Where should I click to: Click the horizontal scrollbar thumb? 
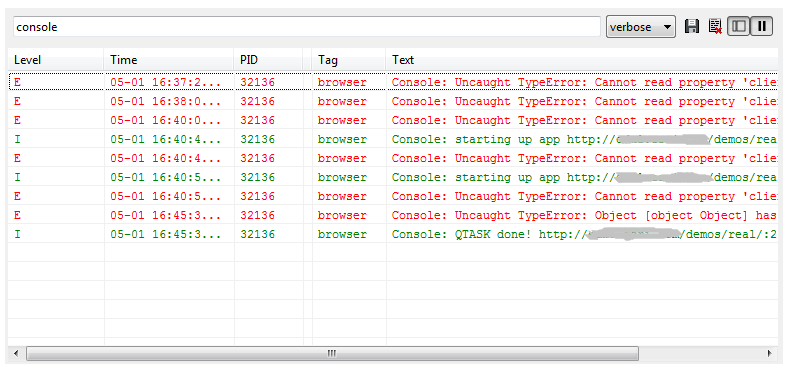point(332,353)
